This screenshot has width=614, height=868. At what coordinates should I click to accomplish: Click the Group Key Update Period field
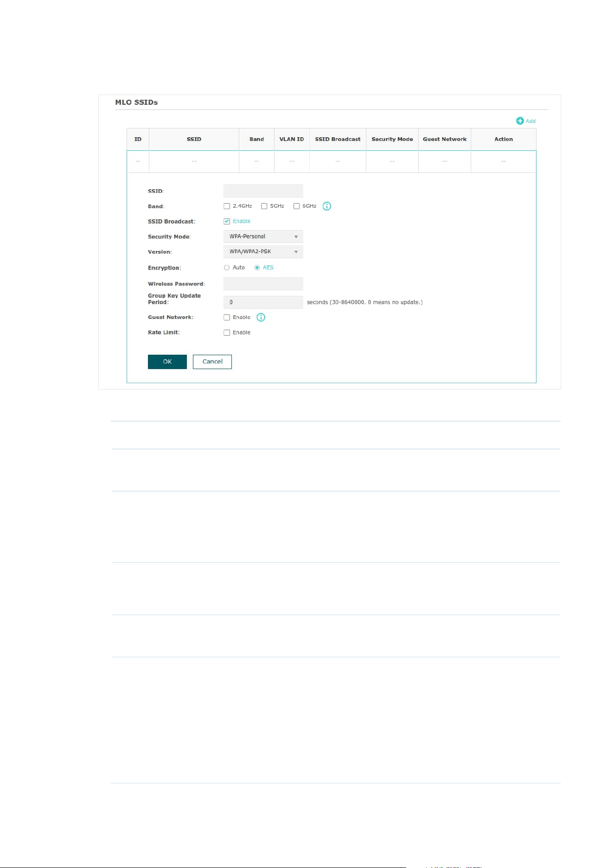[x=263, y=302]
